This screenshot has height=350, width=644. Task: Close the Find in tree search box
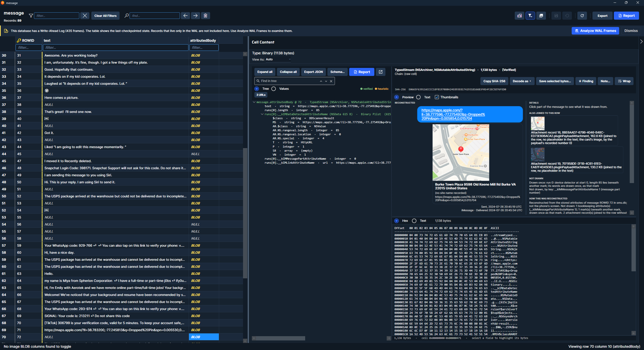coord(331,81)
